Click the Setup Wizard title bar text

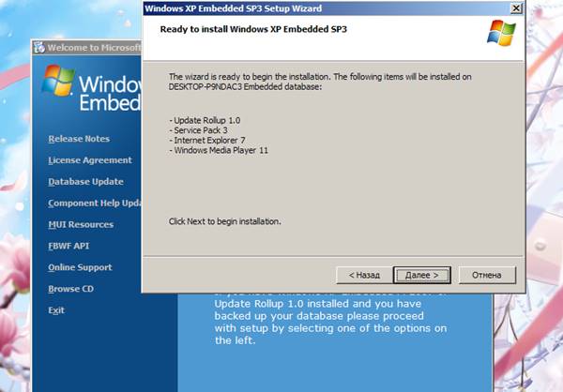[234, 8]
